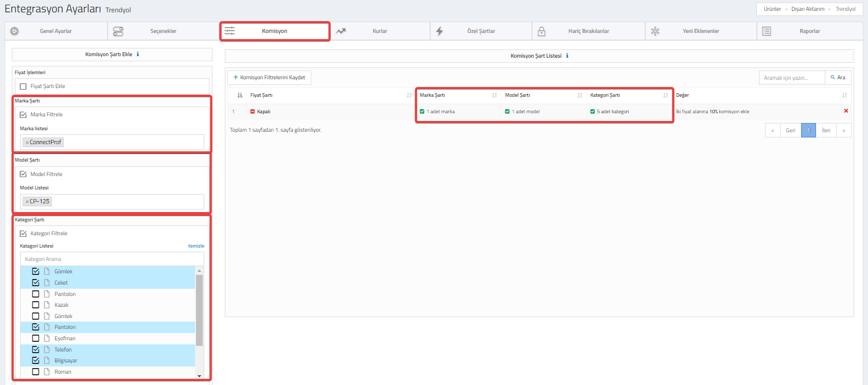Open the Komisyon tab
The height and width of the screenshot is (385, 868).
[275, 31]
